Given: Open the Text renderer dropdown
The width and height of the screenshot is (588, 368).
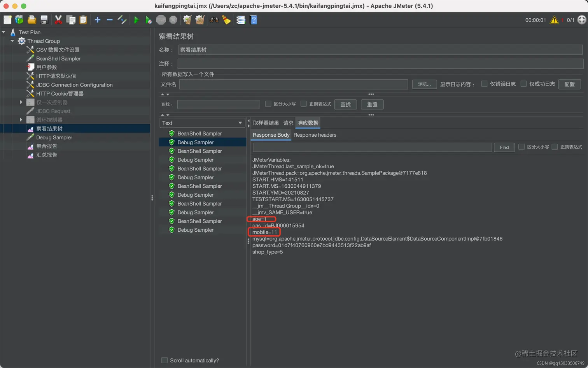Looking at the screenshot, I should point(202,123).
